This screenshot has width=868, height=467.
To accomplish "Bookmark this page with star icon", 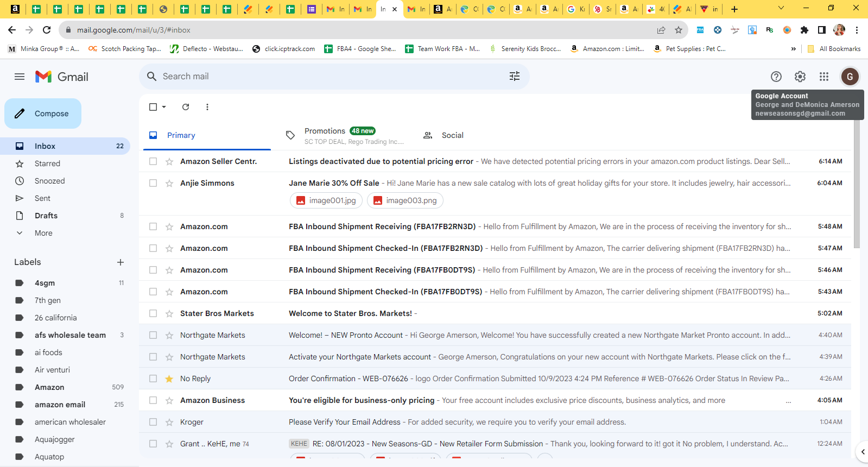I will pos(679,30).
